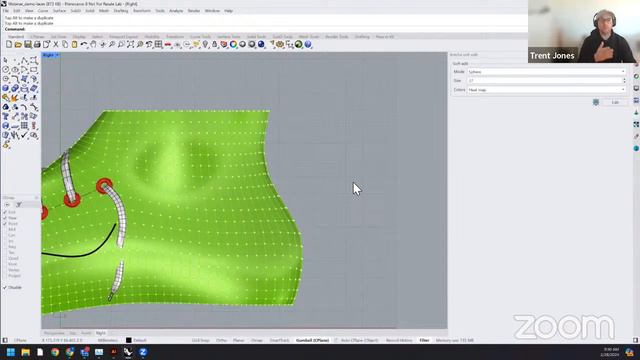Click Filter in the status bar
This screenshot has width=640, height=360.
424,340
